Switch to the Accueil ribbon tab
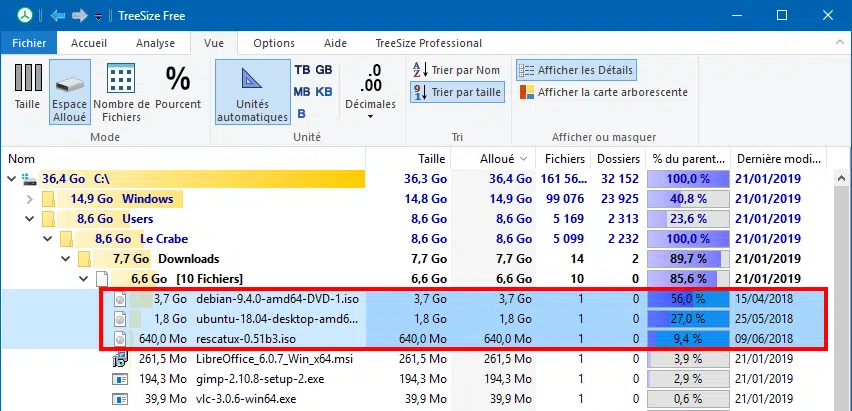Image resolution: width=852 pixels, height=411 pixels. (89, 43)
